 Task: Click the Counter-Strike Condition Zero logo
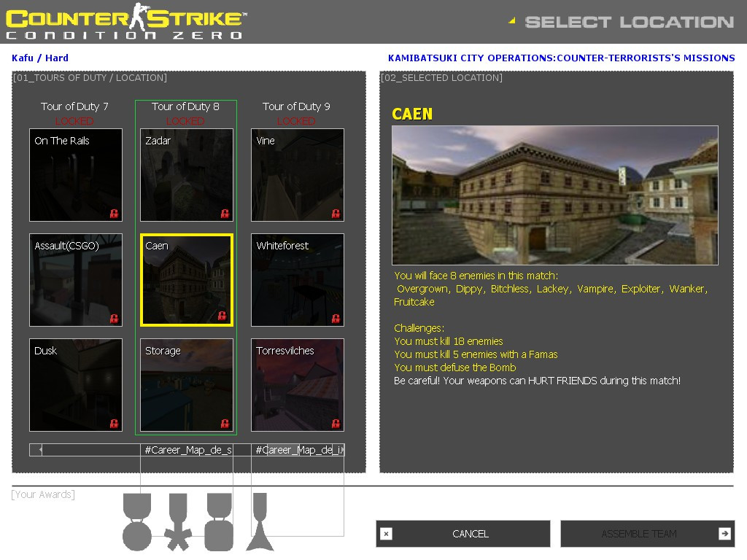(x=126, y=22)
